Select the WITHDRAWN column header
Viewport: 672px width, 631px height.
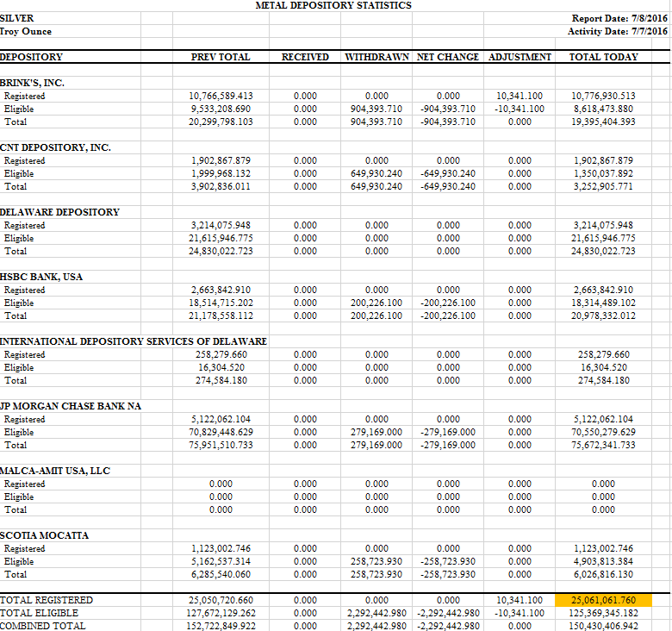tap(376, 57)
